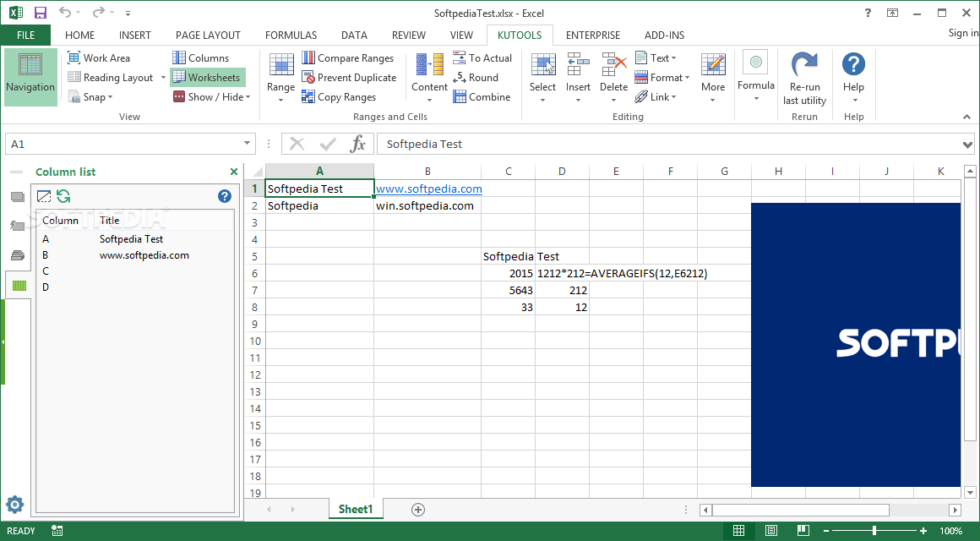This screenshot has height=541, width=980.
Task: Open the Content converter menu
Action: pyautogui.click(x=429, y=78)
